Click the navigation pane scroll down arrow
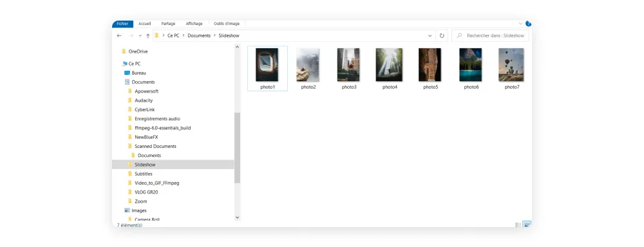 237,217
